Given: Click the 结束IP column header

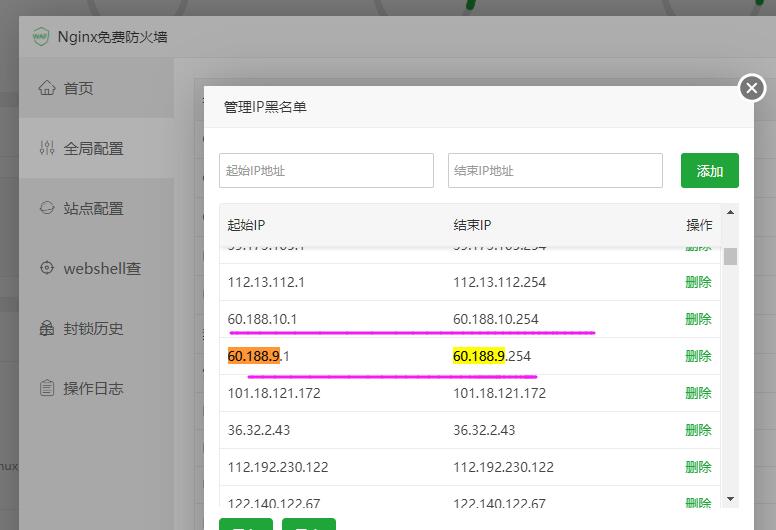Looking at the screenshot, I should click(472, 225).
